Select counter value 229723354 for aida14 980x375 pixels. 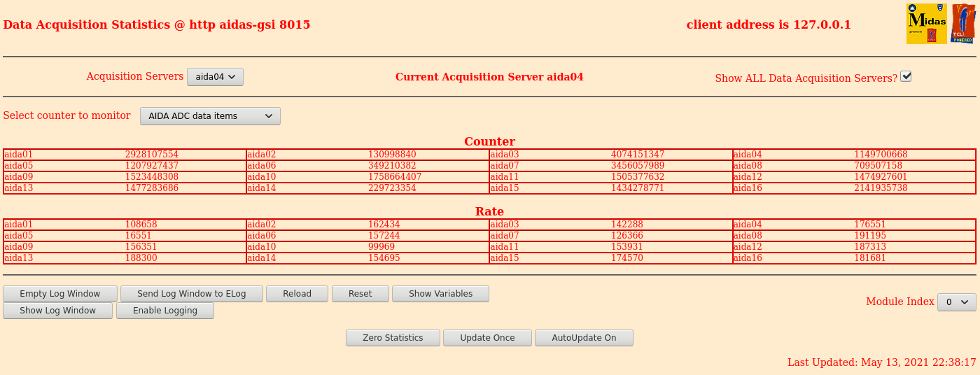(x=392, y=188)
